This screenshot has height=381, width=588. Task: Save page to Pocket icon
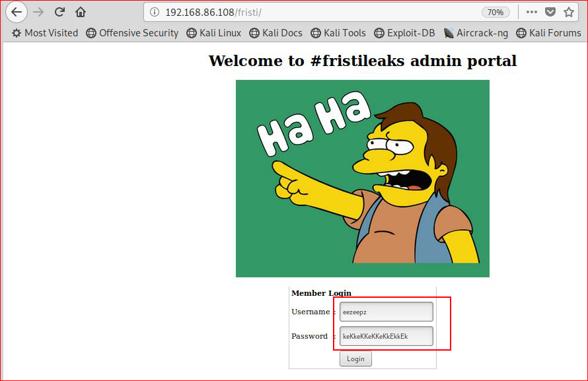coord(550,12)
